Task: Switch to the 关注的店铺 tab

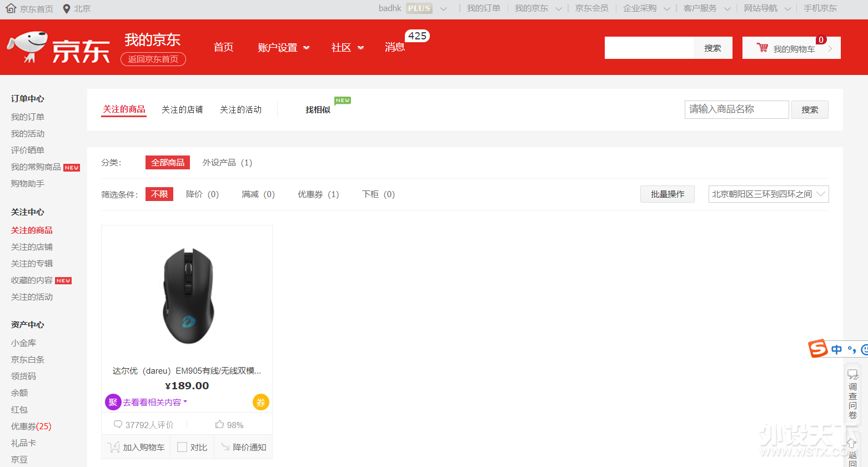Action: pos(182,109)
